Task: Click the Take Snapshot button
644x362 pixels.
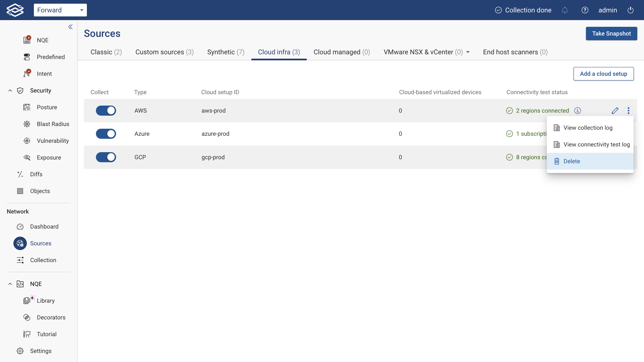Action: (x=611, y=34)
